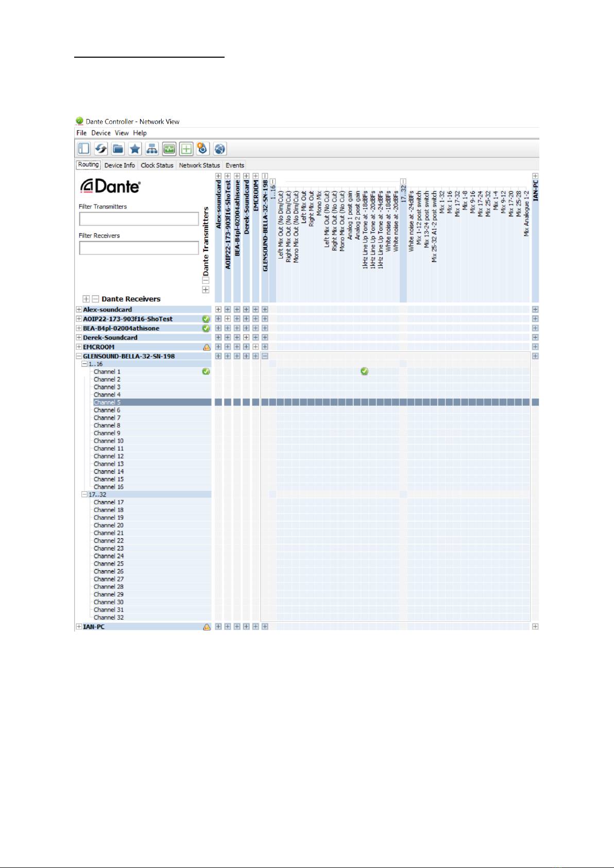Image resolution: width=614 pixels, height=868 pixels.
Task: Open the Device menu
Action: (x=101, y=133)
